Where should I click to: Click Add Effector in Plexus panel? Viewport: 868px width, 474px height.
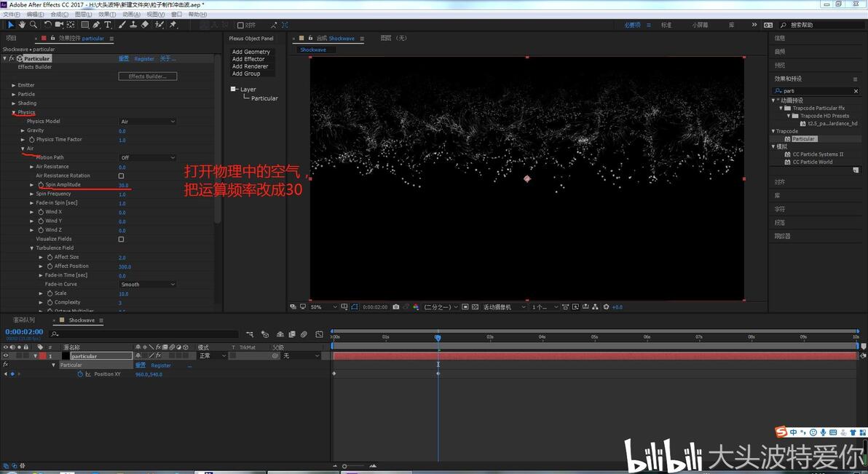248,59
